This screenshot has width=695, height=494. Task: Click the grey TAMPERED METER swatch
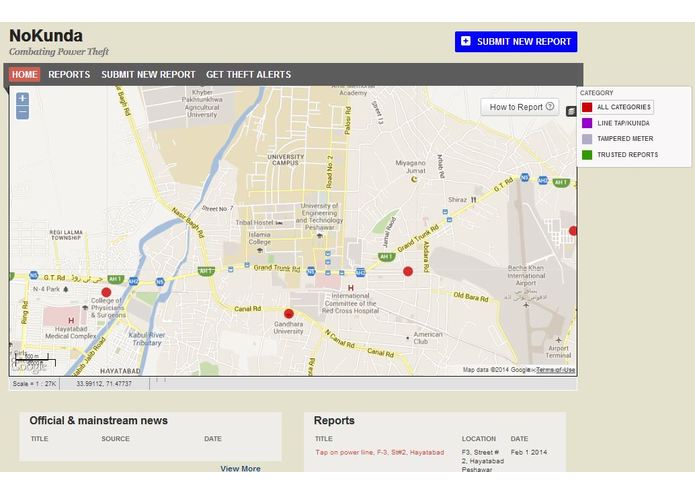point(587,139)
